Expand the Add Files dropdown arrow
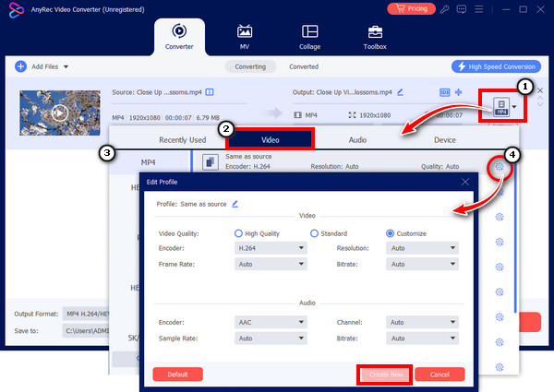Screen dimensions: 554x392 click(66, 66)
